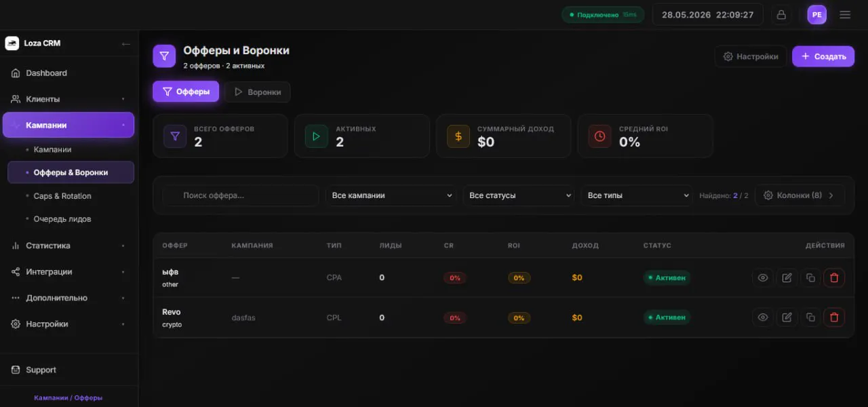
Task: Click the Кампании / Офферы breadcrumb
Action: (68, 398)
